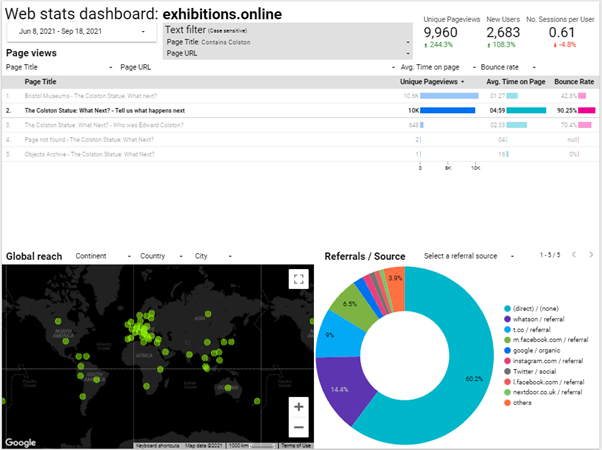Screen dimensions: 602x450
Task: Click the 04:59 time-on-page bar
Action: coord(526,111)
